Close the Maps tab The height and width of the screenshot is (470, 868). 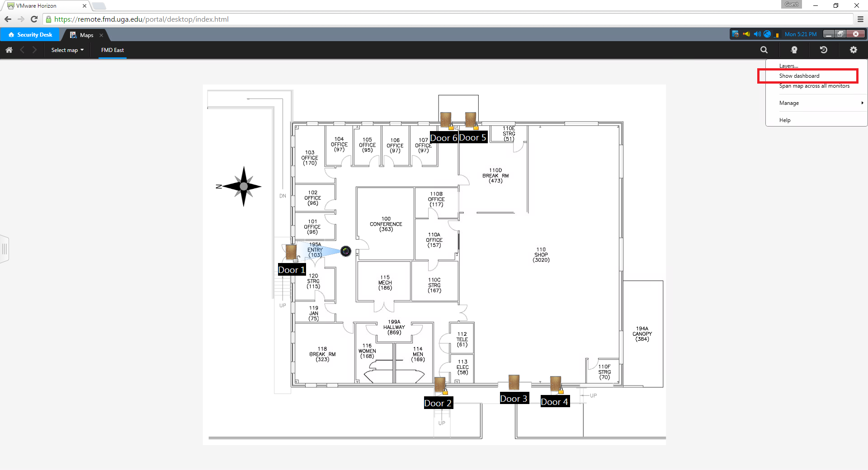[x=101, y=35]
